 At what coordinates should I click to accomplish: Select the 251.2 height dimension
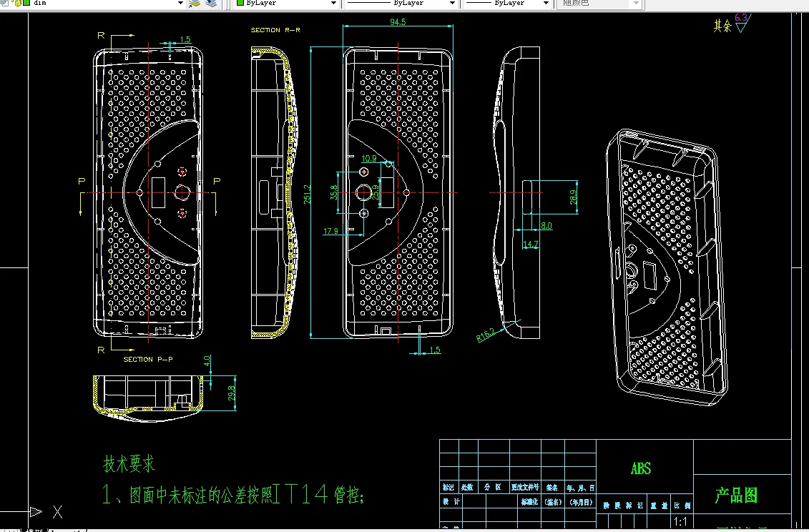click(x=308, y=194)
